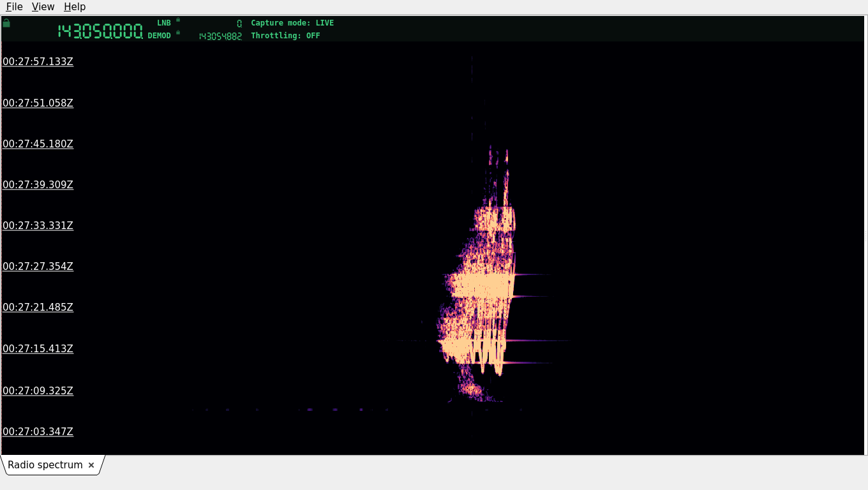Click timestamp 00:27:51.058Z
The image size is (868, 490).
38,103
